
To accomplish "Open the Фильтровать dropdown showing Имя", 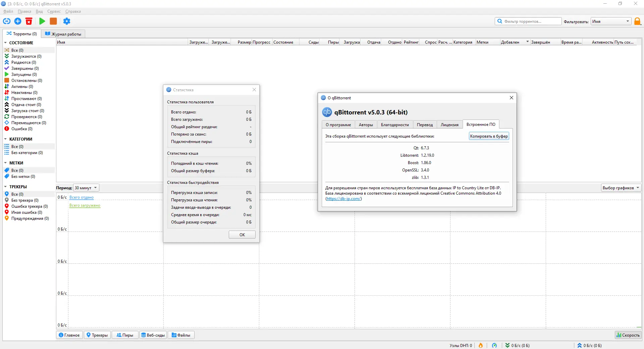I will click(x=611, y=21).
